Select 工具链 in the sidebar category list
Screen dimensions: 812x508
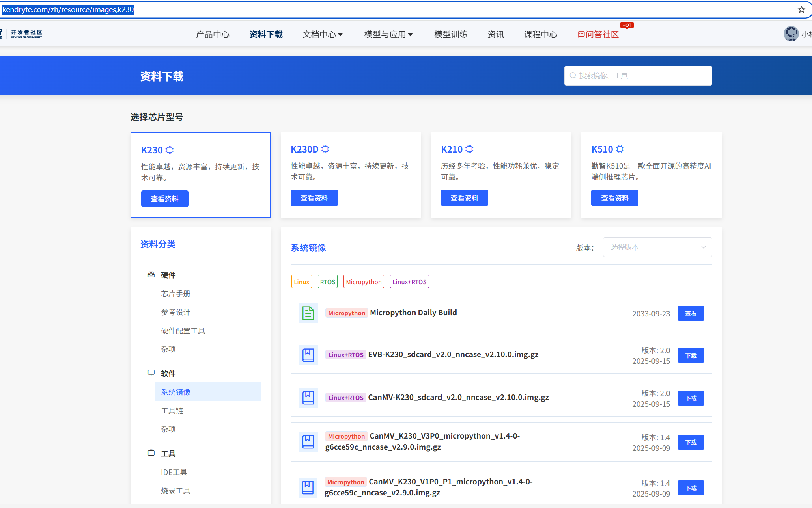pyautogui.click(x=172, y=411)
